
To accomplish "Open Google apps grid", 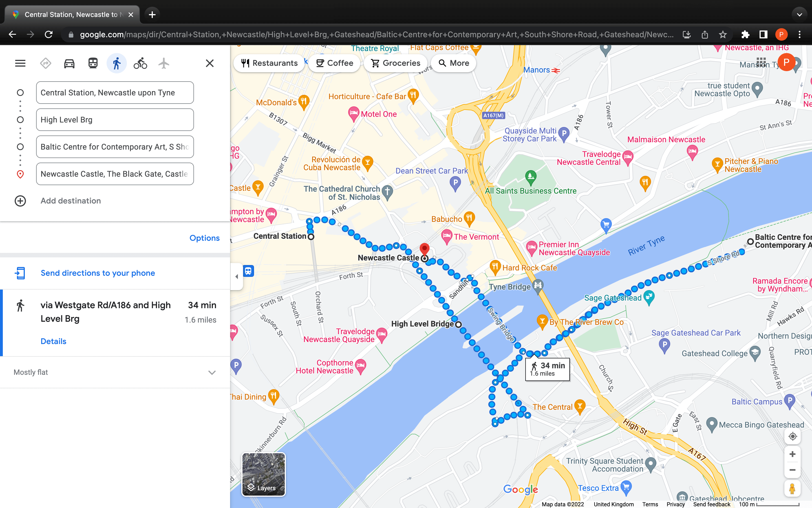I will pyautogui.click(x=761, y=62).
